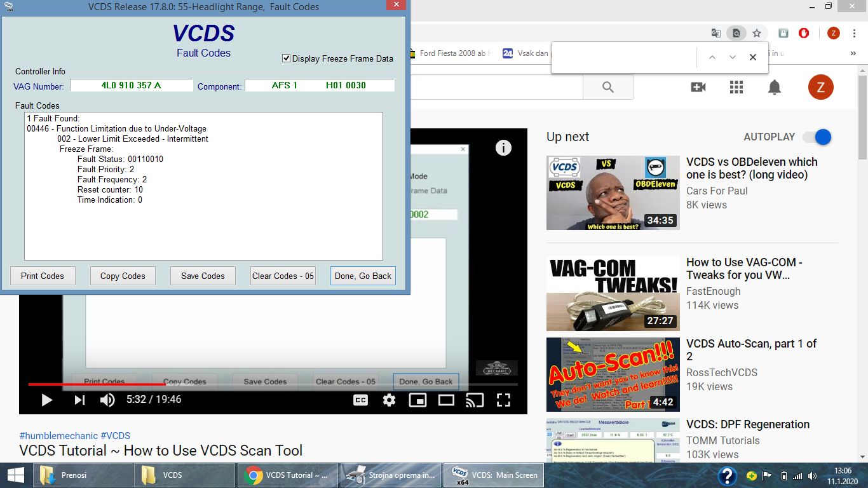Open the Cars For Paul channel

click(x=717, y=191)
